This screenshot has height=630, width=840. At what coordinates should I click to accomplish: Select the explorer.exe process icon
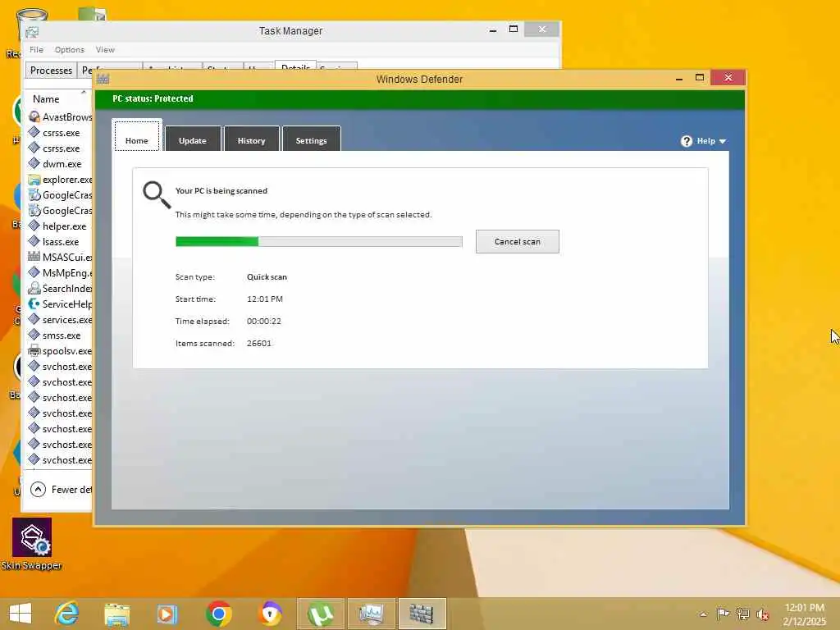pos(34,180)
